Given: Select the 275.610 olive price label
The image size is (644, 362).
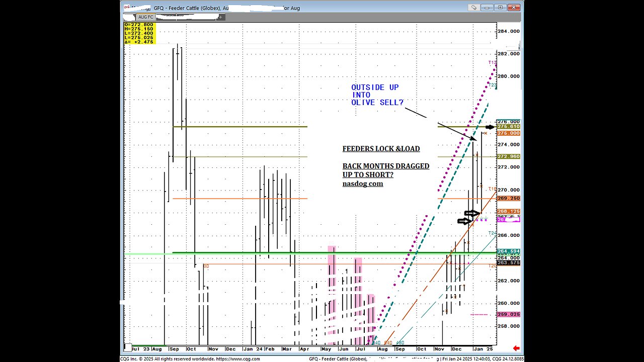Looking at the screenshot, I should pos(508,127).
